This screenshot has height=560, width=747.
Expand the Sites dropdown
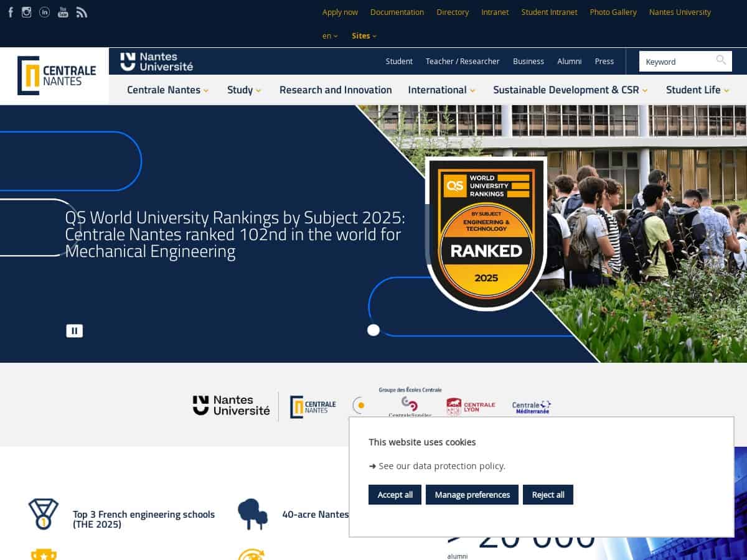[x=364, y=35]
